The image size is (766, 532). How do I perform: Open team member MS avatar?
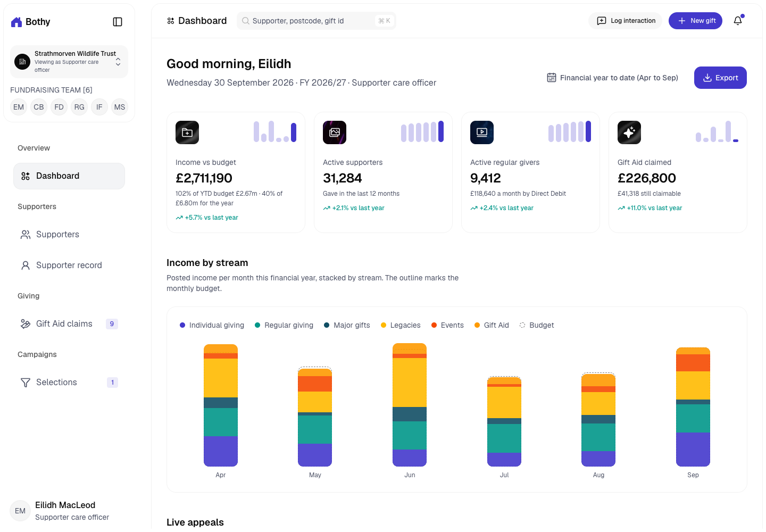click(120, 107)
